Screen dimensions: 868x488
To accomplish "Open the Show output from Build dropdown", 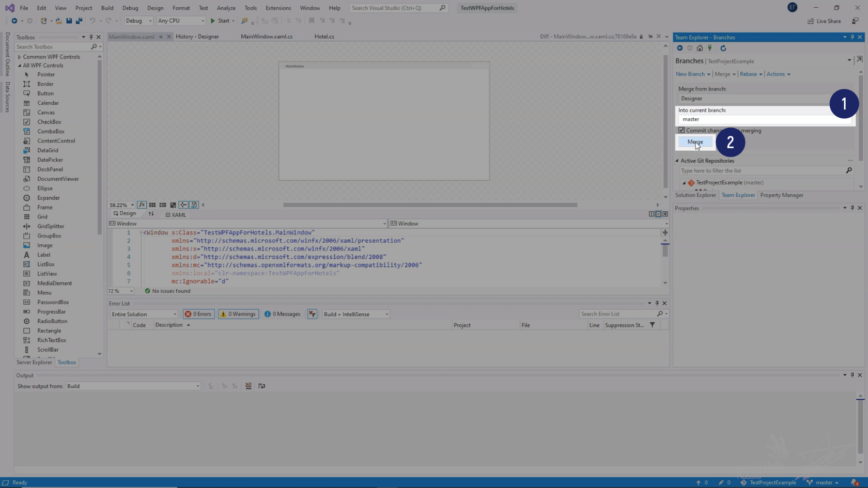I will click(x=133, y=386).
